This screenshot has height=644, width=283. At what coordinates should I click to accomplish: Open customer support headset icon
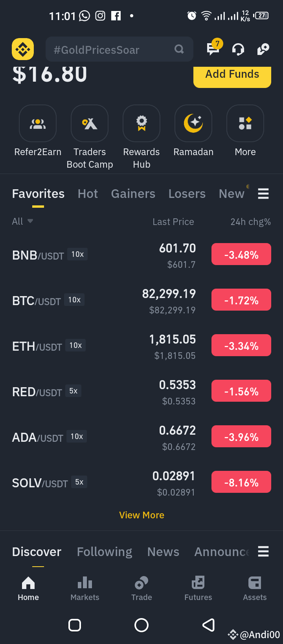coord(238,49)
